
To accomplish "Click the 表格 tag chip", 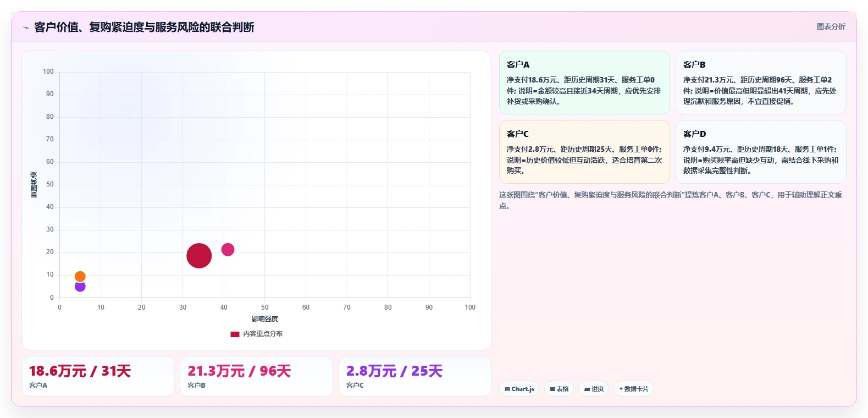I will click(x=559, y=389).
